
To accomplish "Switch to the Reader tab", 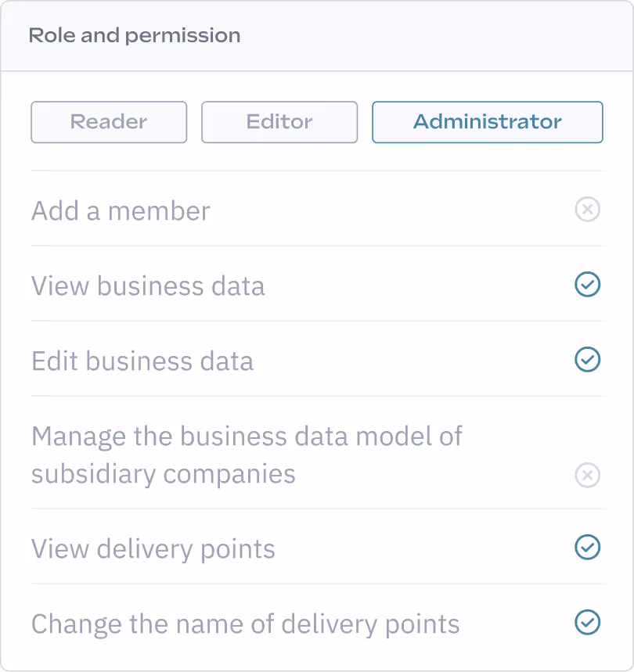I will coord(108,122).
